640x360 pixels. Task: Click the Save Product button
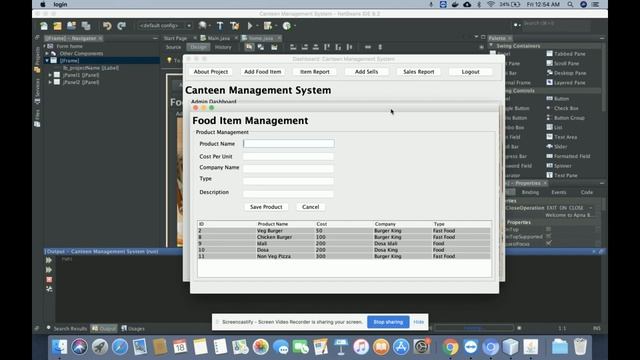(x=266, y=207)
